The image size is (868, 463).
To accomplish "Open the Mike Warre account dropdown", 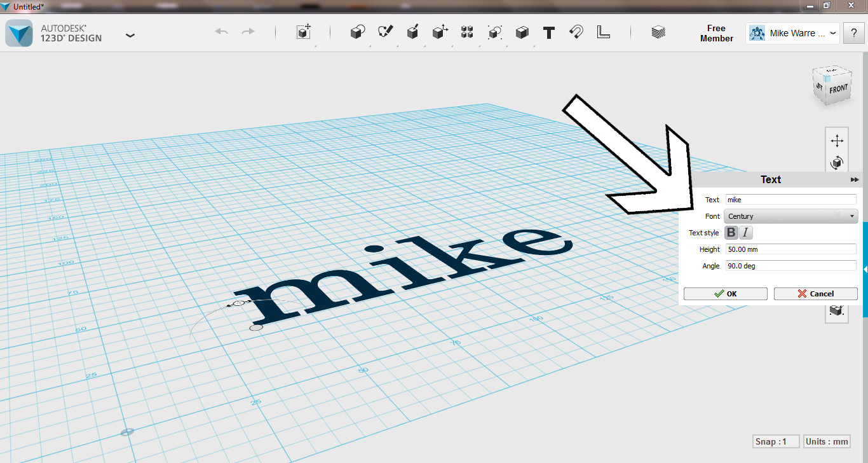I will pos(792,33).
